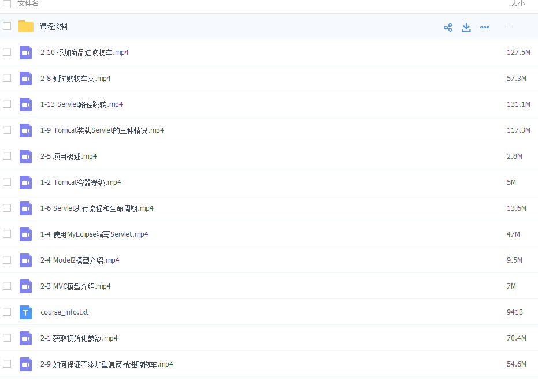This screenshot has height=392, width=538.
Task: Select checkbox for 1-6 Servlet执行流程 file
Action: pyautogui.click(x=7, y=208)
